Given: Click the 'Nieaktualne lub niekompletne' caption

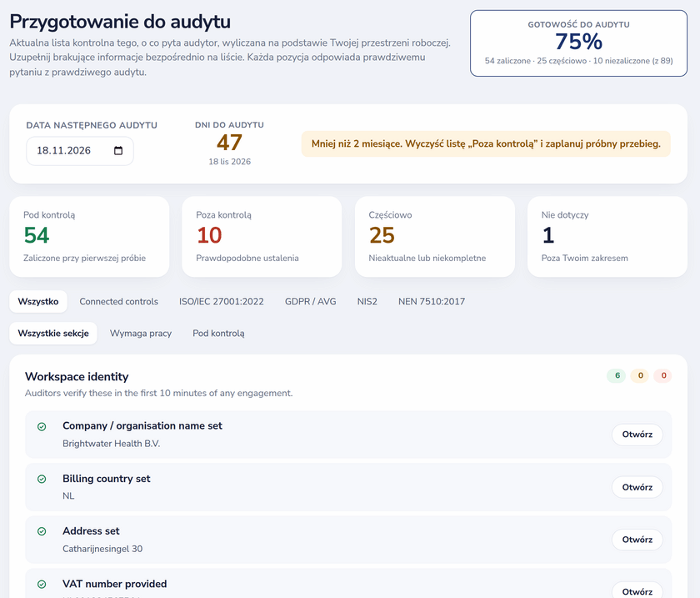Looking at the screenshot, I should (x=427, y=259).
